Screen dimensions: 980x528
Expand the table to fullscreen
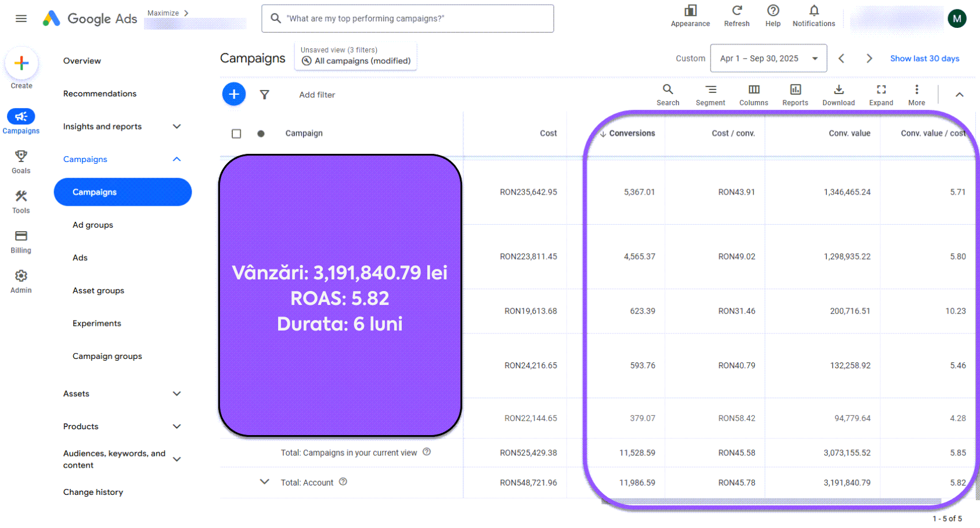[x=881, y=95]
